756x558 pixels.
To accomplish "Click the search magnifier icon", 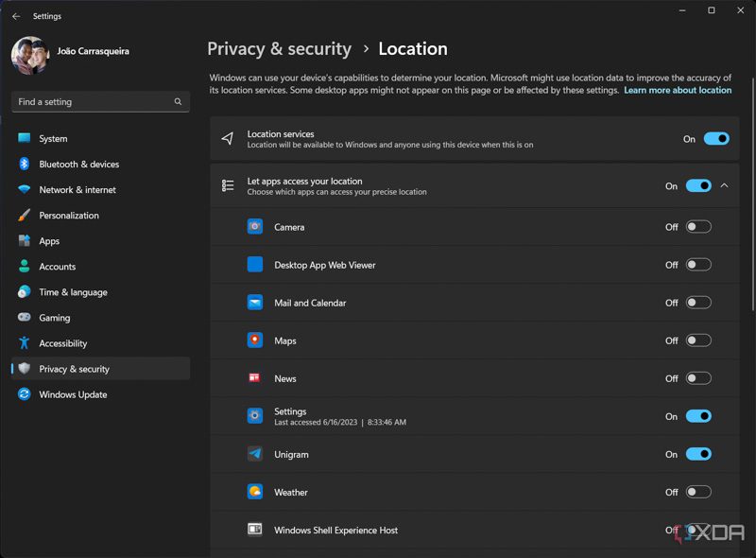I will point(178,102).
